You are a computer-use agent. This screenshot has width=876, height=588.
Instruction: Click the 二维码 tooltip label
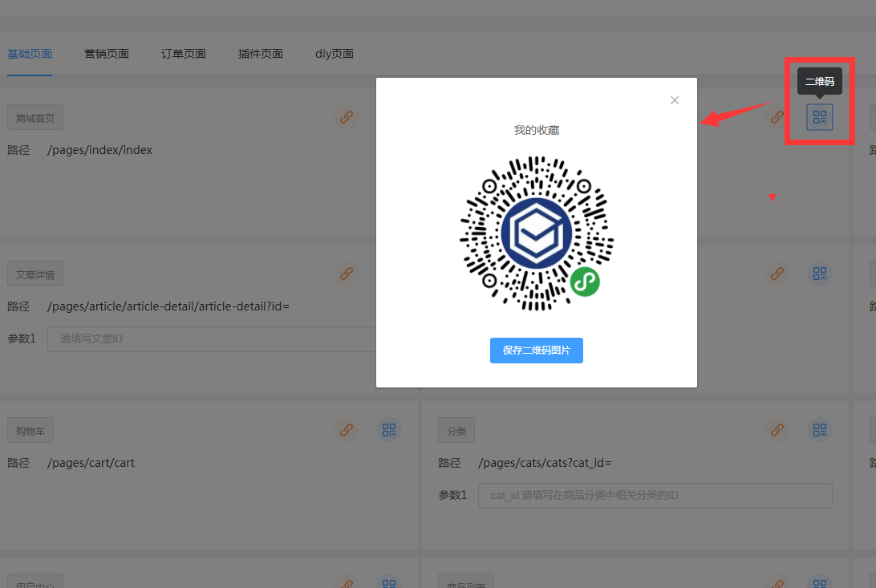coord(820,82)
